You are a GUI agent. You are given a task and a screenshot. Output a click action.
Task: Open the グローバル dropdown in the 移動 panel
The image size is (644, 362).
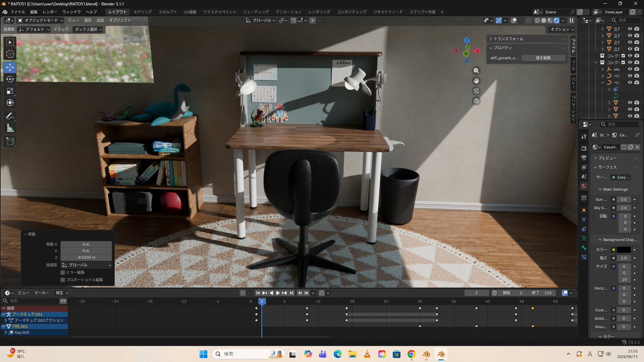(86, 265)
